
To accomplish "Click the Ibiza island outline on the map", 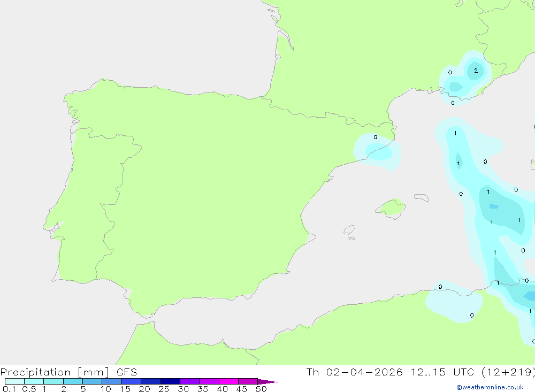I will (x=349, y=229).
